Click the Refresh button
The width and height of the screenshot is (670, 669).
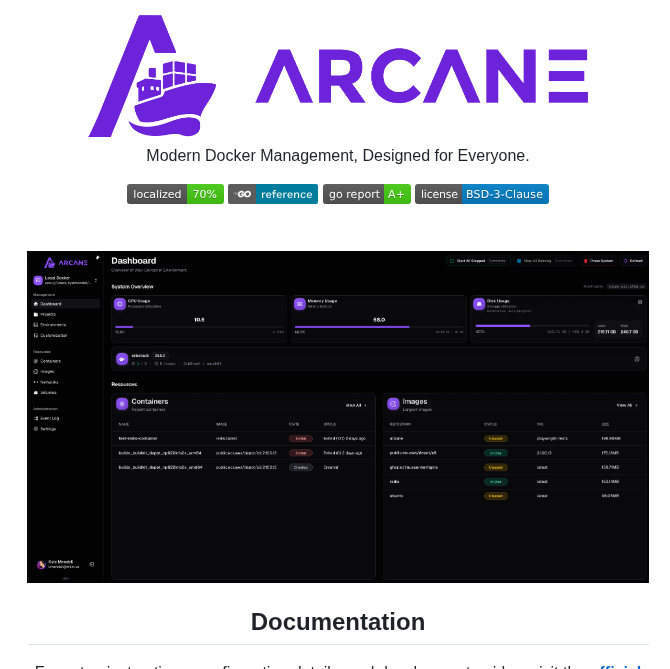pyautogui.click(x=633, y=261)
